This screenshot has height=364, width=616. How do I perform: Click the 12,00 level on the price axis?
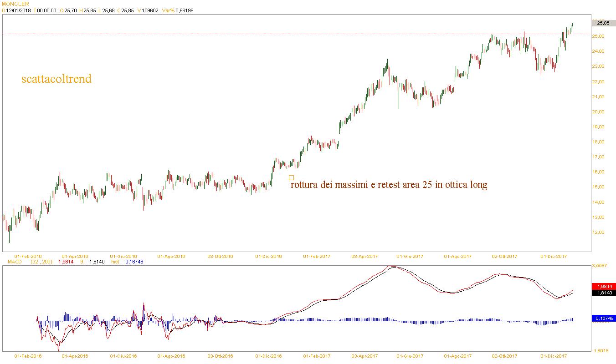(x=598, y=232)
